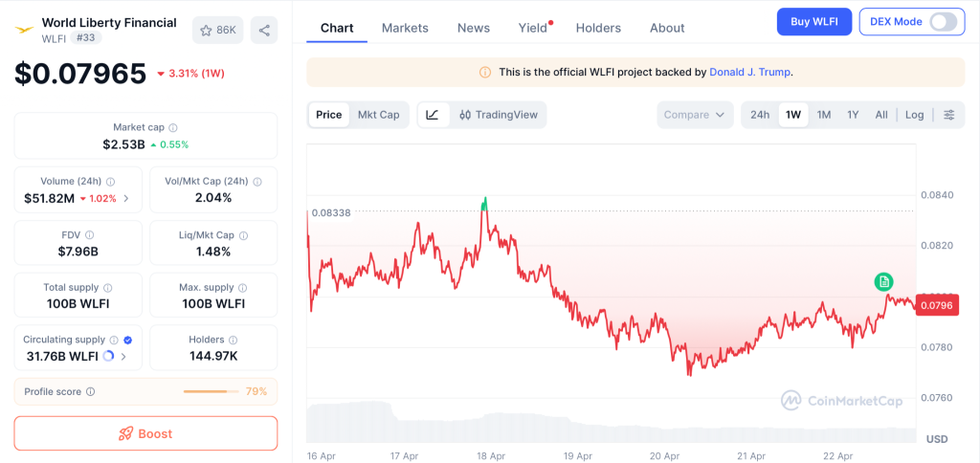The image size is (980, 463).
Task: Click the Market cap info icon
Action: 173,127
